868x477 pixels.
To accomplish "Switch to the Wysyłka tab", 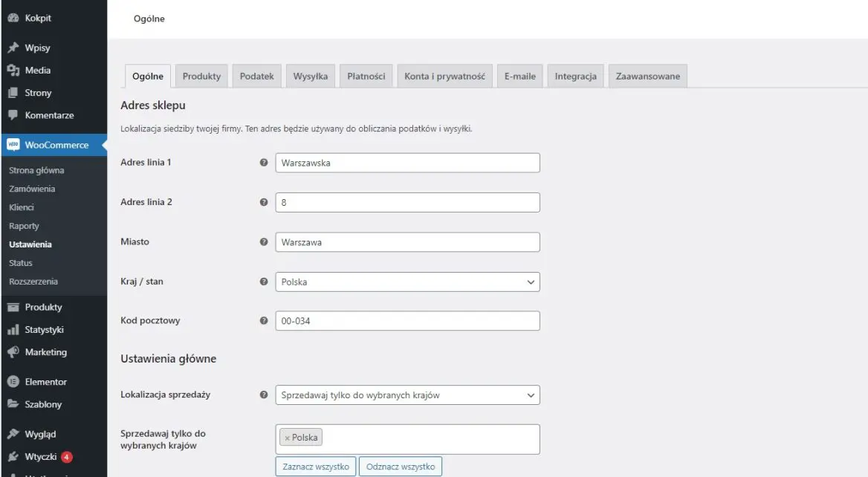I will (x=310, y=75).
